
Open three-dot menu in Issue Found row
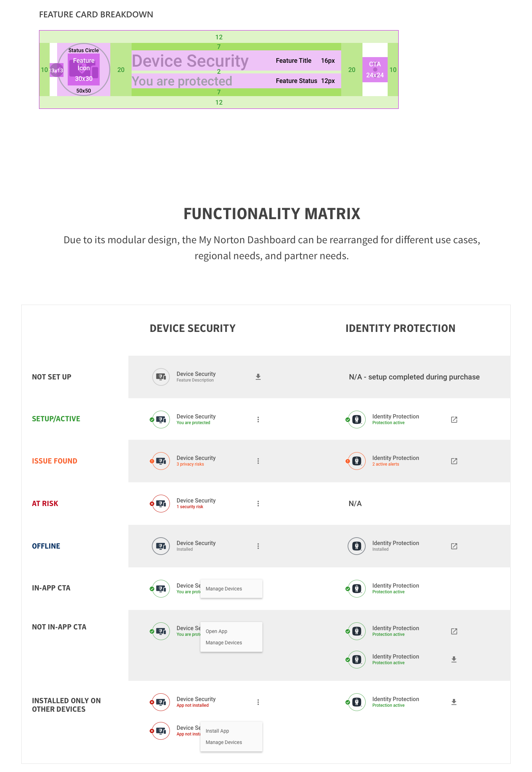click(x=258, y=461)
